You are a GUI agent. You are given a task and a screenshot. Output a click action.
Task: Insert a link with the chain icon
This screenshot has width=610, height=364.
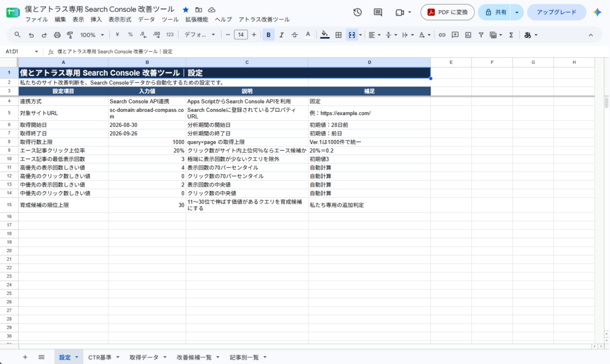(x=442, y=35)
